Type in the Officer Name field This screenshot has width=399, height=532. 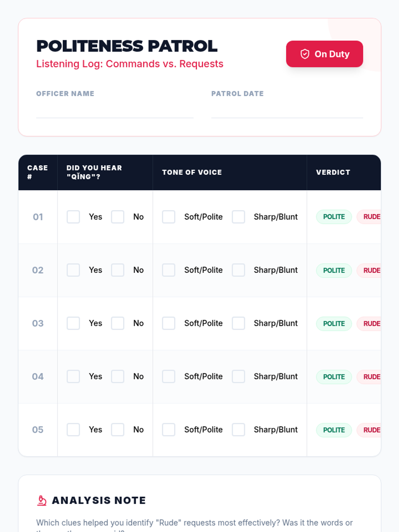click(x=115, y=110)
